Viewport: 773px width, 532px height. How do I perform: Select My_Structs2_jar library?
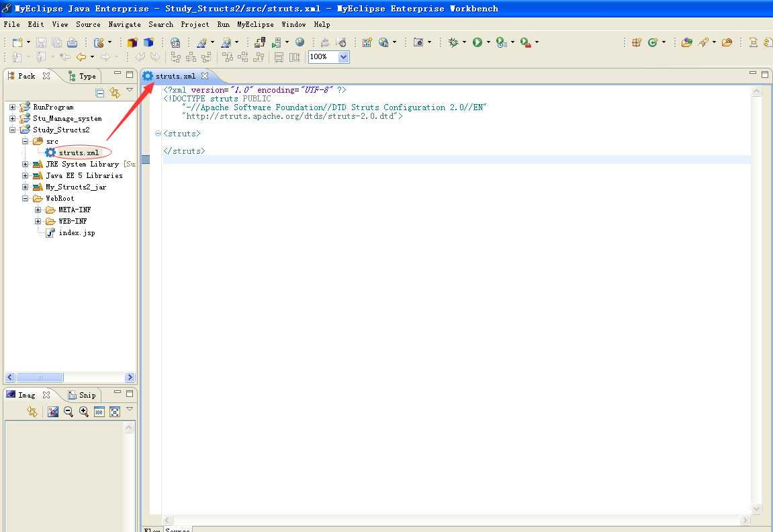76,187
